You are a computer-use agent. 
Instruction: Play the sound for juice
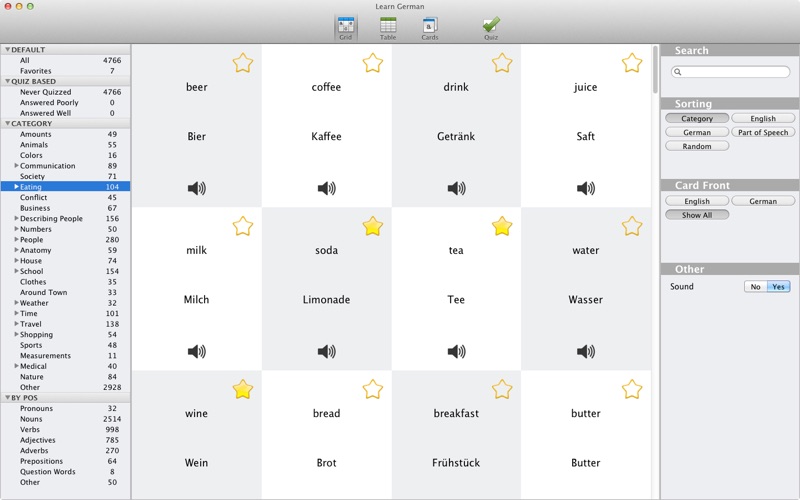tap(586, 188)
